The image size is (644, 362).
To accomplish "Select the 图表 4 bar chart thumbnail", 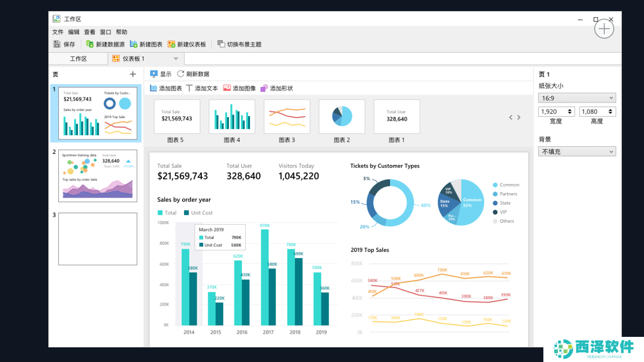I will click(x=232, y=117).
